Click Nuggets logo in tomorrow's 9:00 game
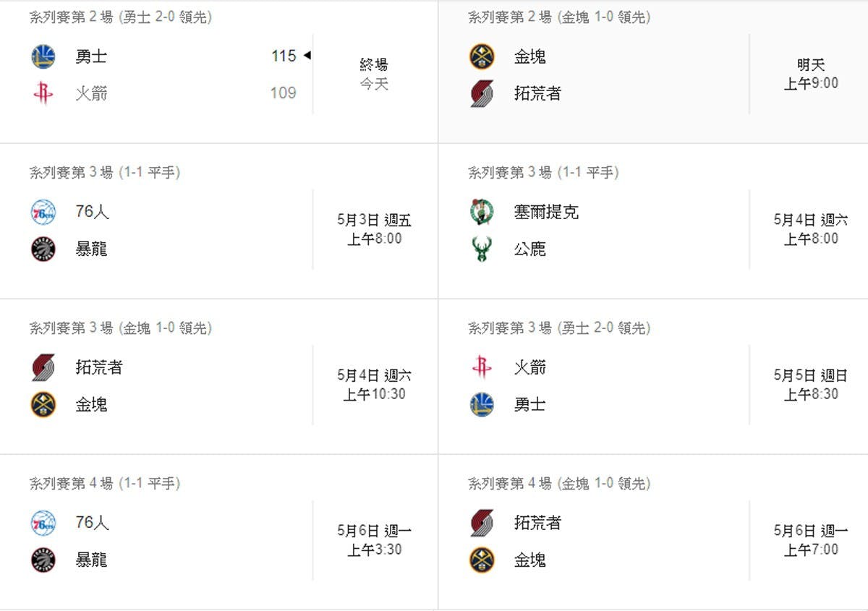The width and height of the screenshot is (868, 611). (x=482, y=56)
